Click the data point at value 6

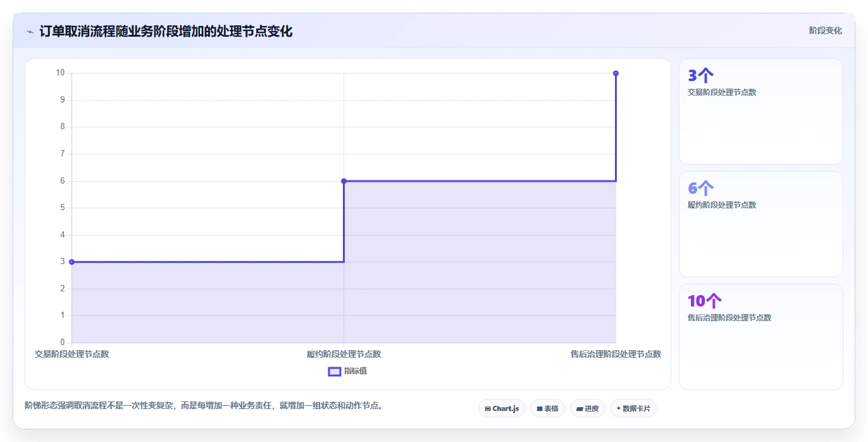point(344,181)
